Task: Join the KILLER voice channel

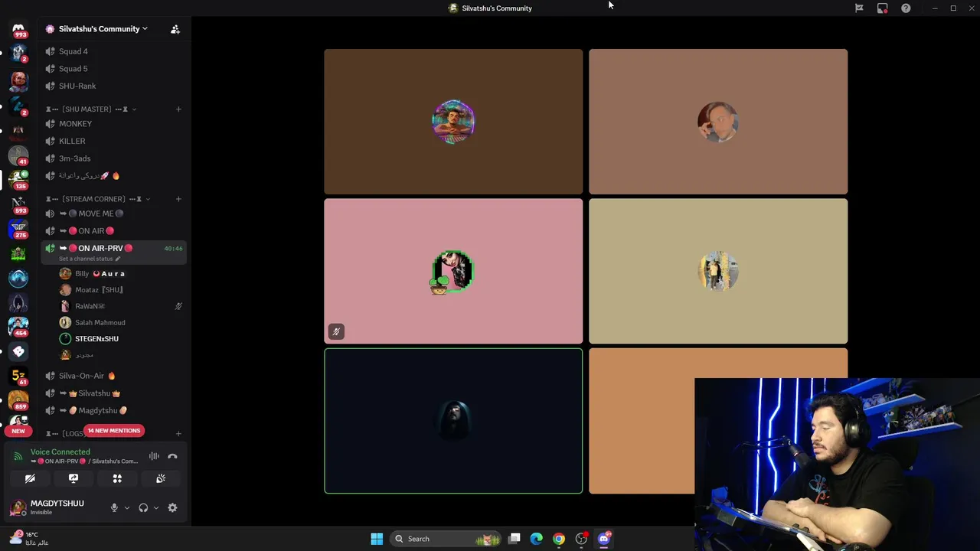Action: (113, 142)
